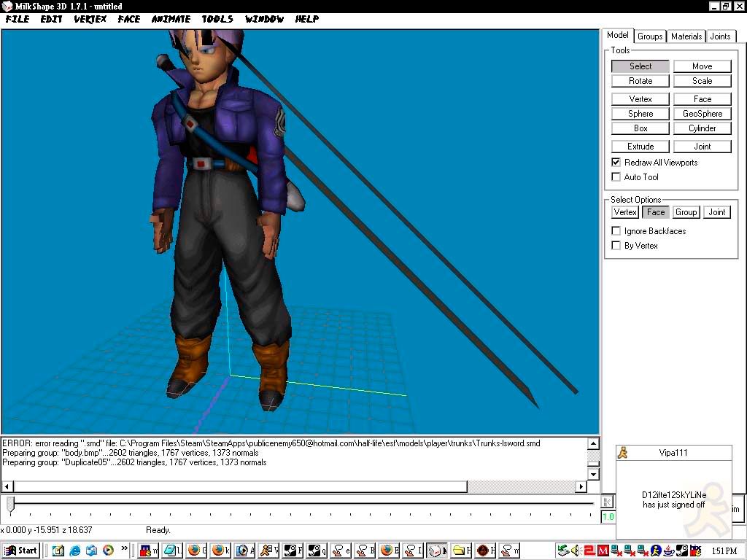Click the message log scroll left arrow

pos(7,486)
